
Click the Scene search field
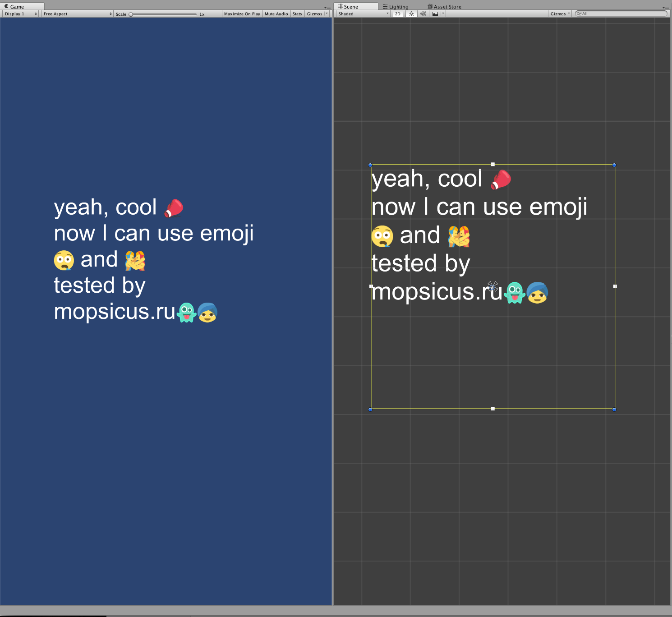click(x=622, y=14)
